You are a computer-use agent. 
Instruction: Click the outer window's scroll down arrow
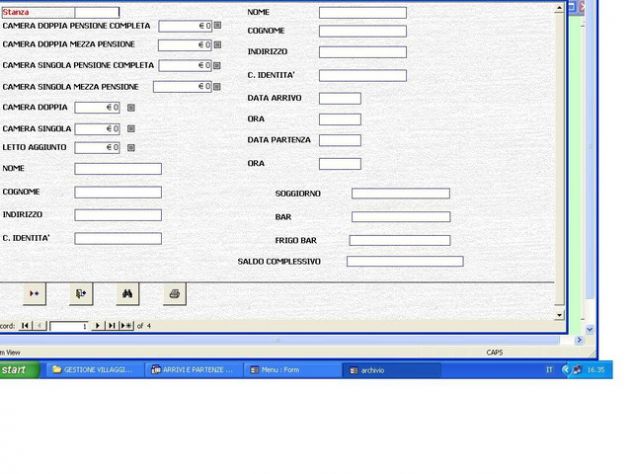coord(590,330)
